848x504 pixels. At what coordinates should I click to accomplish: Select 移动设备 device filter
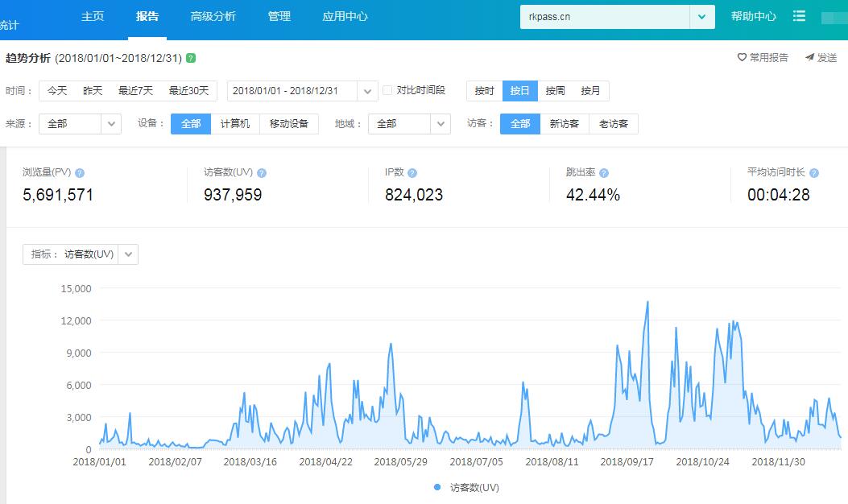coord(289,124)
